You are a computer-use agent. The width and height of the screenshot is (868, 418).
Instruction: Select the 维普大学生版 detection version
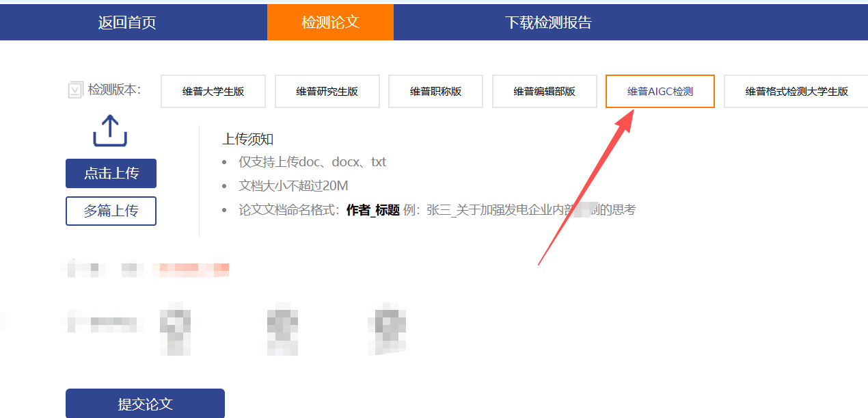click(x=213, y=92)
